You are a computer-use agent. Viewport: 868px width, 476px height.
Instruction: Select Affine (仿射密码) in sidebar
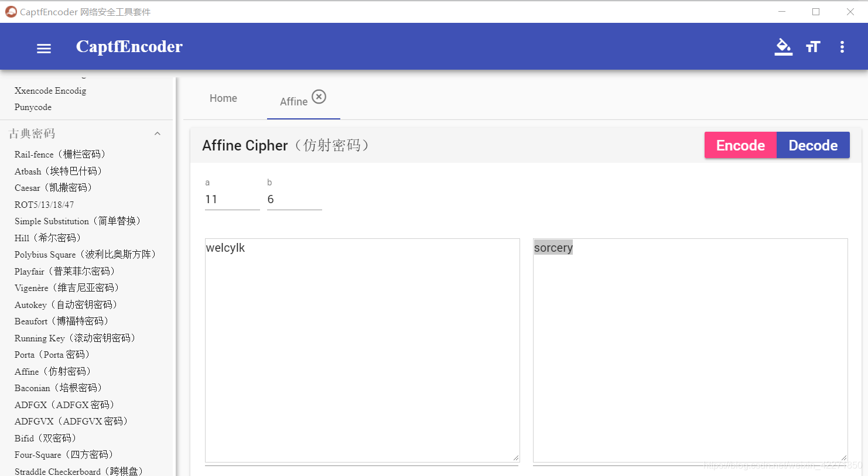[x=53, y=372]
